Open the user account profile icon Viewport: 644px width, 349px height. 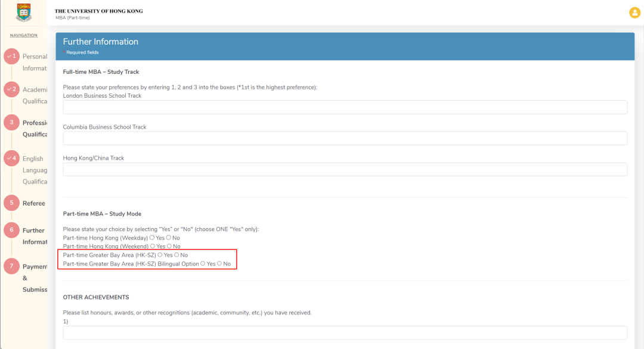pos(634,13)
